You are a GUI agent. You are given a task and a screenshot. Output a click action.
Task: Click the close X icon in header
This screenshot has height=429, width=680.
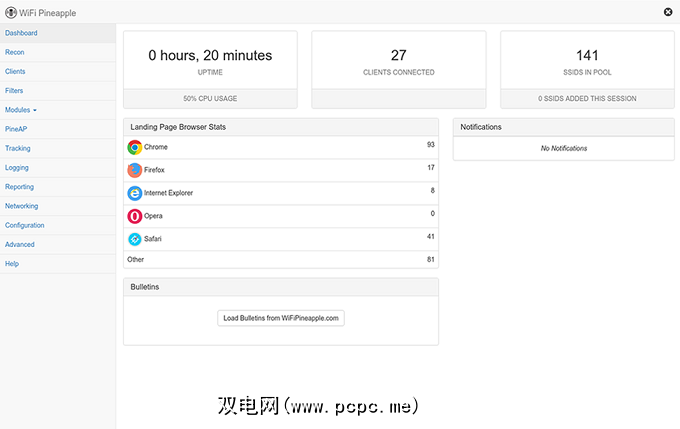pyautogui.click(x=668, y=12)
